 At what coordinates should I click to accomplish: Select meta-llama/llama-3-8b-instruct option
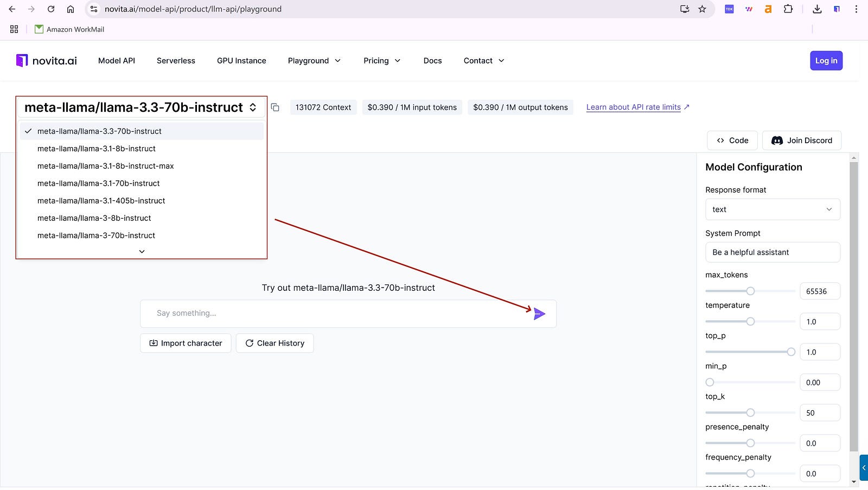pos(142,218)
